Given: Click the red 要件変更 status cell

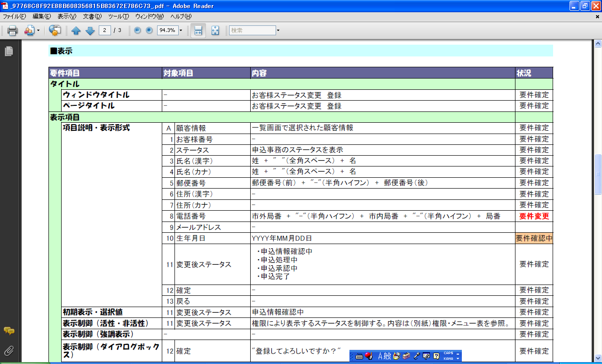Looking at the screenshot, I should point(534,216).
